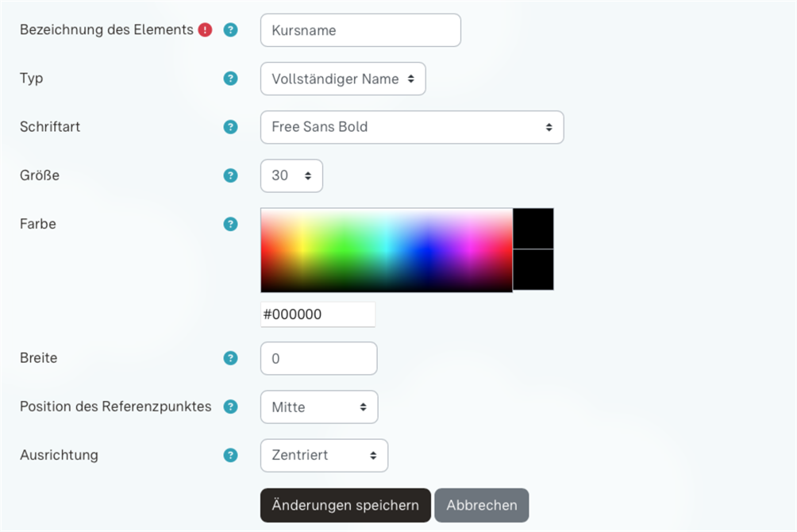Cancel the form with Abbrechen
This screenshot has width=797, height=532.
coord(481,505)
